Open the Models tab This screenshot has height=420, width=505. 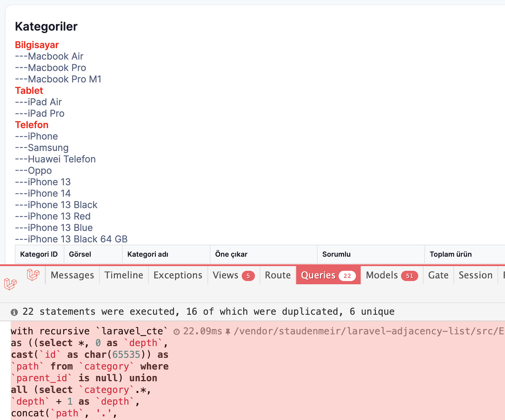coord(392,275)
